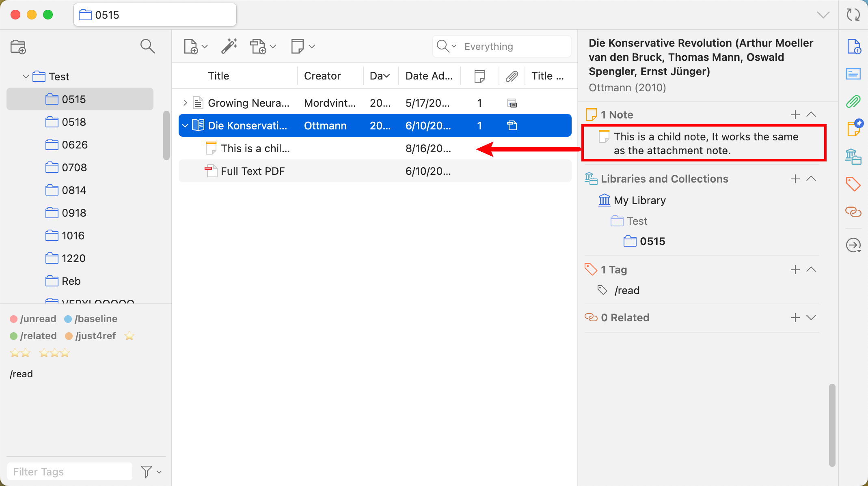Click the collections search magnifier icon
Image resolution: width=868 pixels, height=486 pixels.
point(147,46)
